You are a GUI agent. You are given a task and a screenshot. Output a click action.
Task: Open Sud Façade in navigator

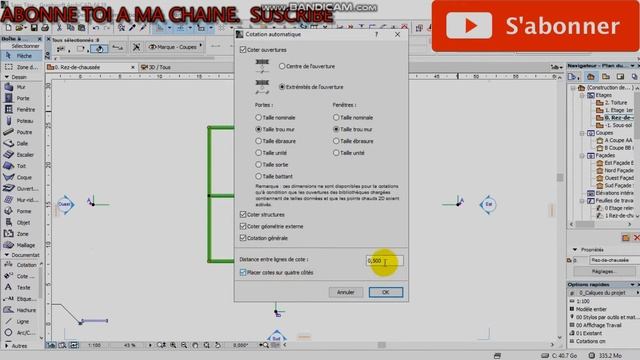[x=615, y=186]
